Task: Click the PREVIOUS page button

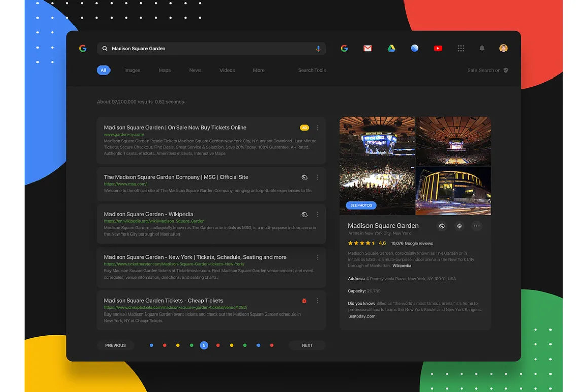Action: point(116,345)
